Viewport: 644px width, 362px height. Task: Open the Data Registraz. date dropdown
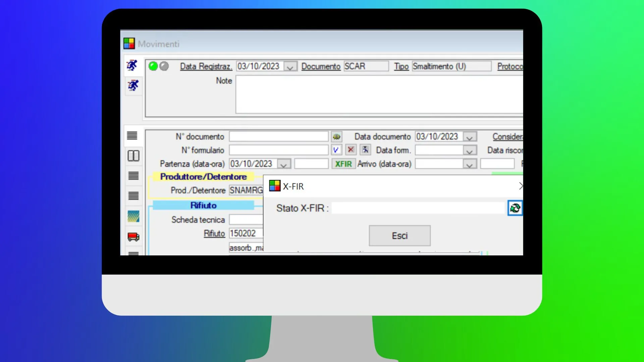tap(290, 67)
